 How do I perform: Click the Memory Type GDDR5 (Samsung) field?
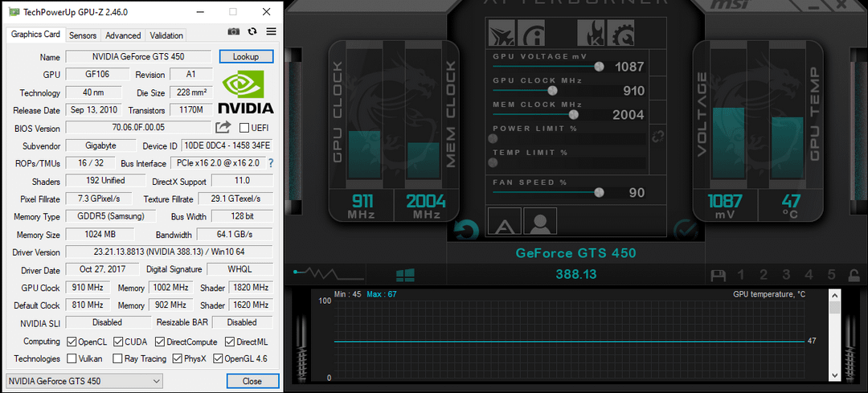tap(111, 216)
